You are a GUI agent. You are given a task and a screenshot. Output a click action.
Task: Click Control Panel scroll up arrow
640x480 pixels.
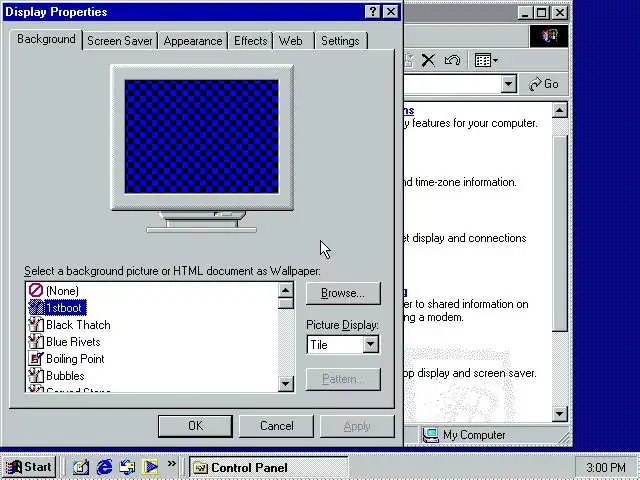tap(560, 110)
